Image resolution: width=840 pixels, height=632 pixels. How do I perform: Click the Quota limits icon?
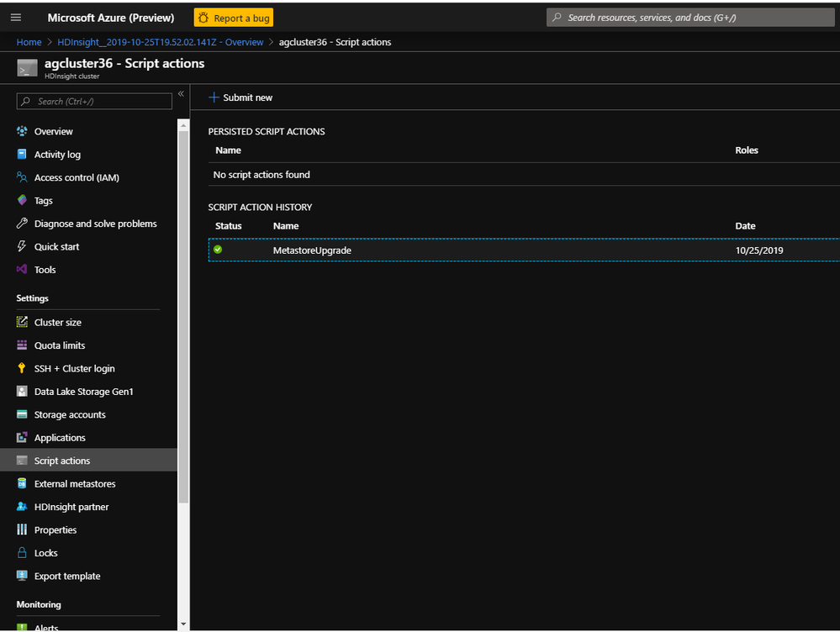coord(22,345)
